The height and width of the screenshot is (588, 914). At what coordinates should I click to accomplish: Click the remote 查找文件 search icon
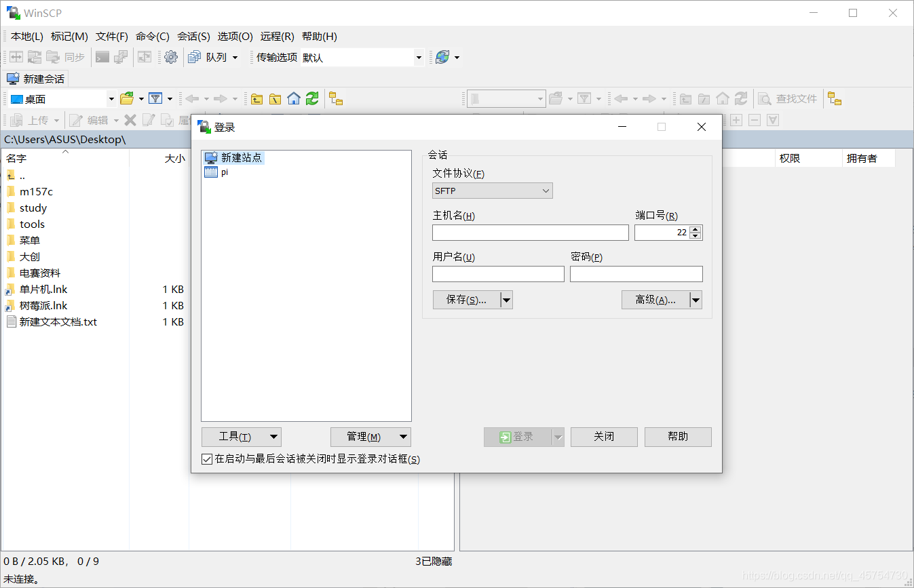(x=764, y=99)
